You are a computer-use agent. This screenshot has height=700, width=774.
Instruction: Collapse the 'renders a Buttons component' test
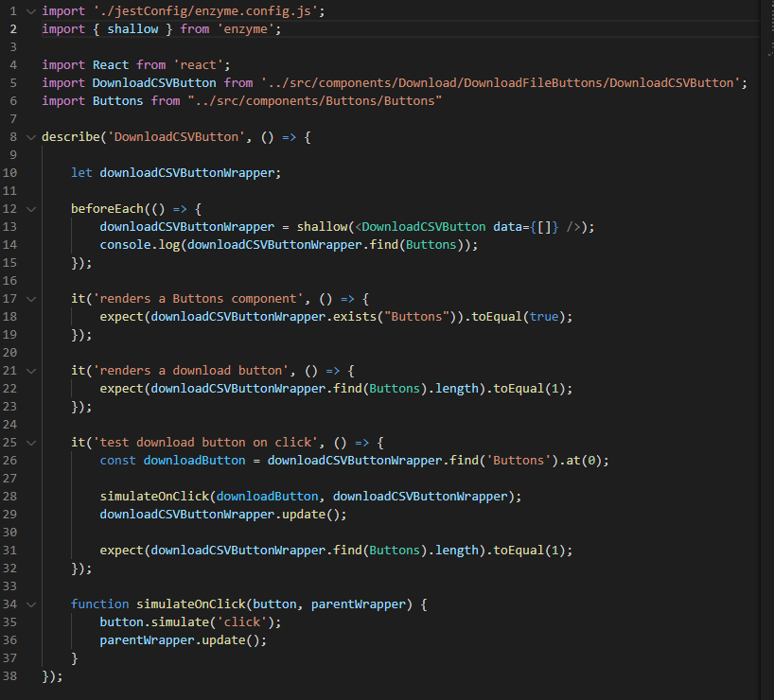[x=31, y=298]
